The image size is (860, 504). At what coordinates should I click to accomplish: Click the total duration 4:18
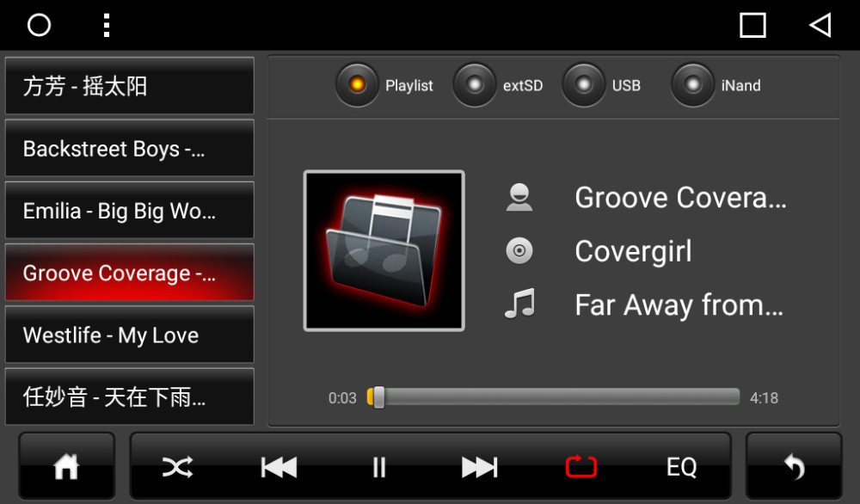pyautogui.click(x=764, y=398)
